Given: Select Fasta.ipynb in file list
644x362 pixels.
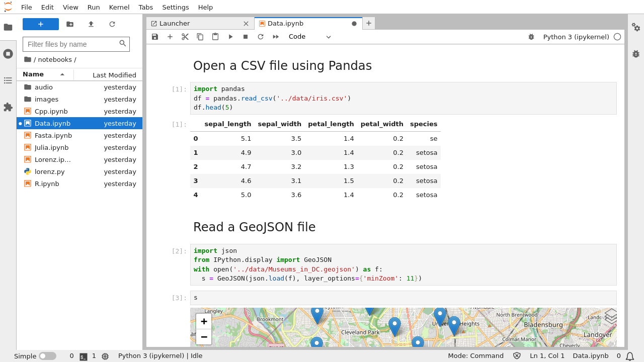Looking at the screenshot, I should (79, 135).
